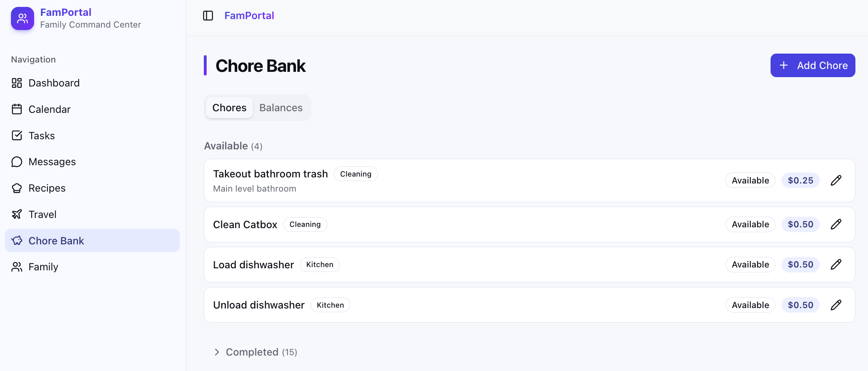Go to the Family page
The width and height of the screenshot is (868, 371).
point(43,267)
